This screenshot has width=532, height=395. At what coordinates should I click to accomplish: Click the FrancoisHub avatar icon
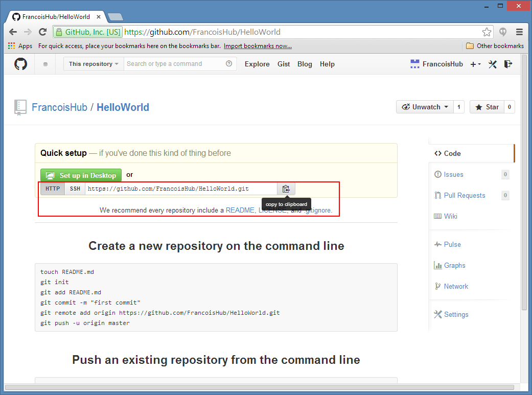(x=414, y=64)
